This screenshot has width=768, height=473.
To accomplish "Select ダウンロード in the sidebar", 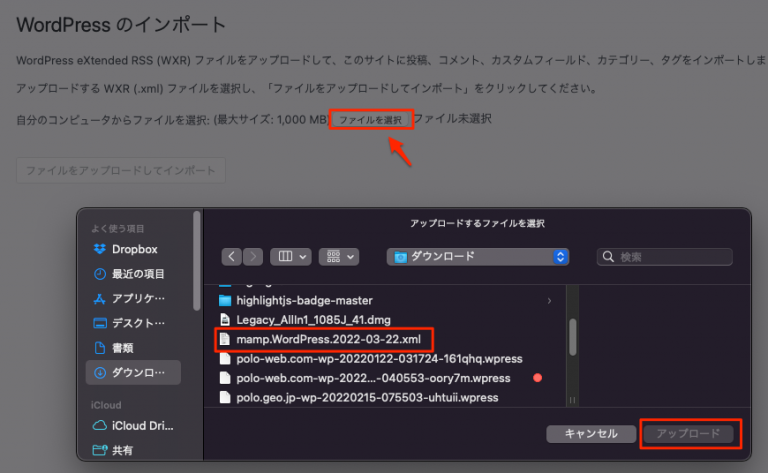I will pyautogui.click(x=133, y=373).
